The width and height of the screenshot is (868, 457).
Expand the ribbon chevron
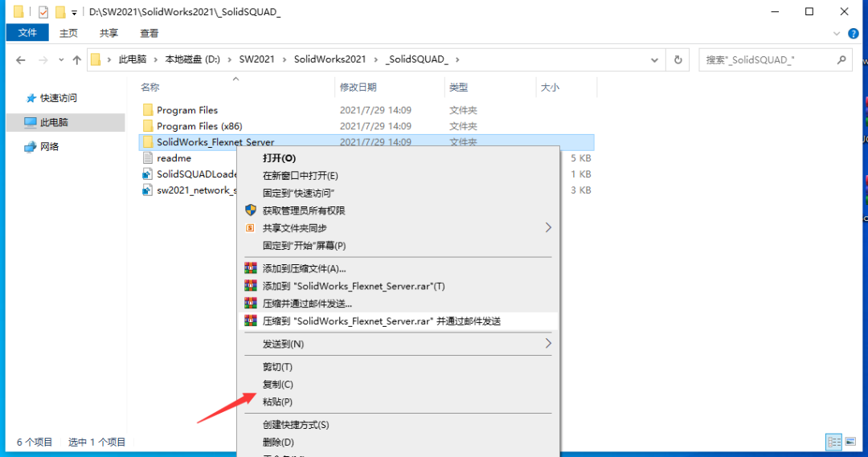pos(837,34)
